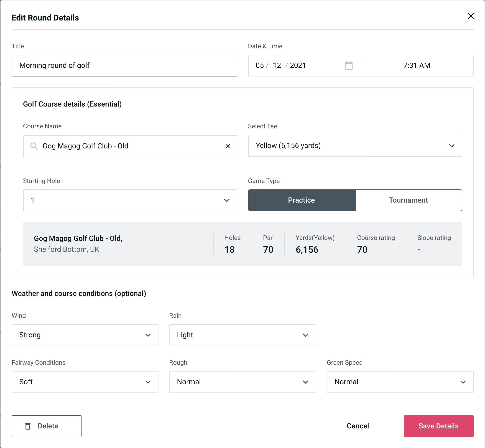485x448 pixels.
Task: Click the dropdown arrow for Starting Hole
Action: click(x=227, y=200)
